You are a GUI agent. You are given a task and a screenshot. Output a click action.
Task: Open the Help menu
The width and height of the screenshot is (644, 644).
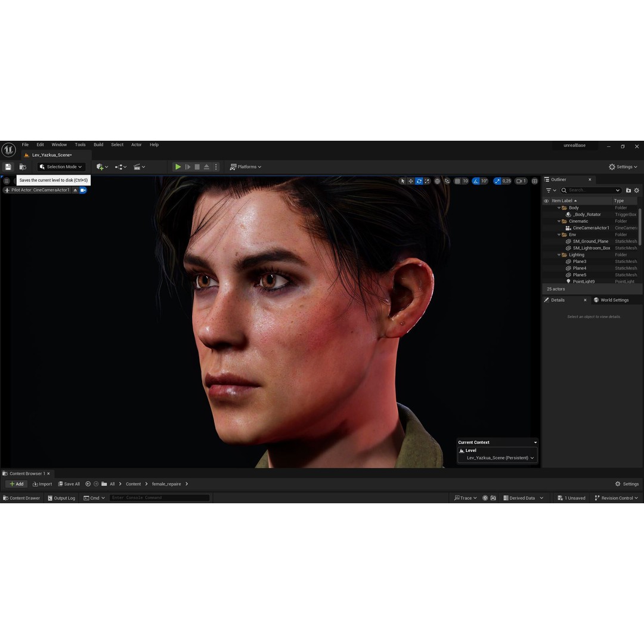click(154, 144)
